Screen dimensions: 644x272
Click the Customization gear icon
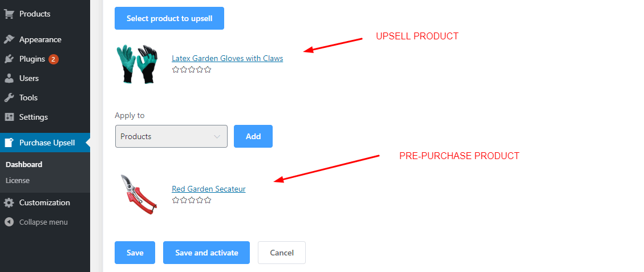coord(9,202)
